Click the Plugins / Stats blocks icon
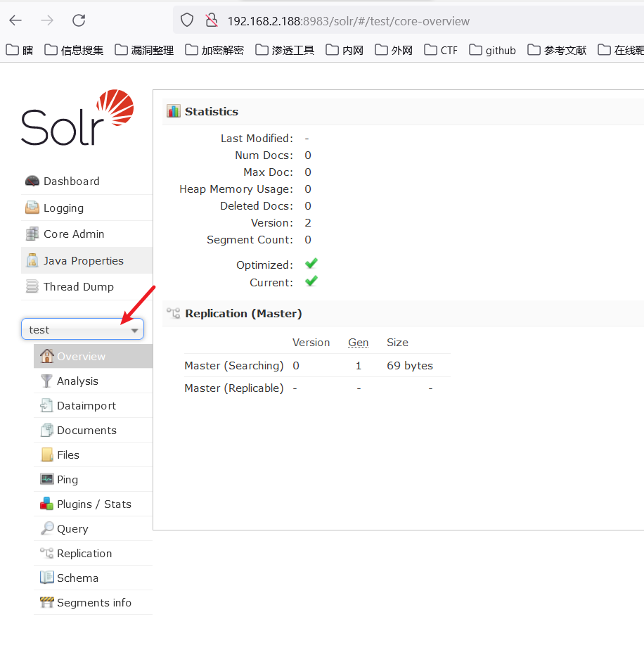 click(x=46, y=504)
